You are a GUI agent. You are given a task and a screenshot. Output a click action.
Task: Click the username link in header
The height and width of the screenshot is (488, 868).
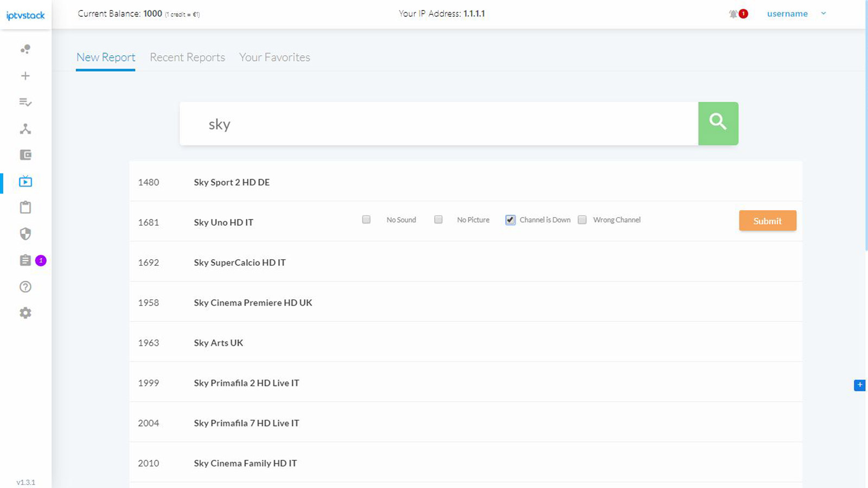pos(787,14)
